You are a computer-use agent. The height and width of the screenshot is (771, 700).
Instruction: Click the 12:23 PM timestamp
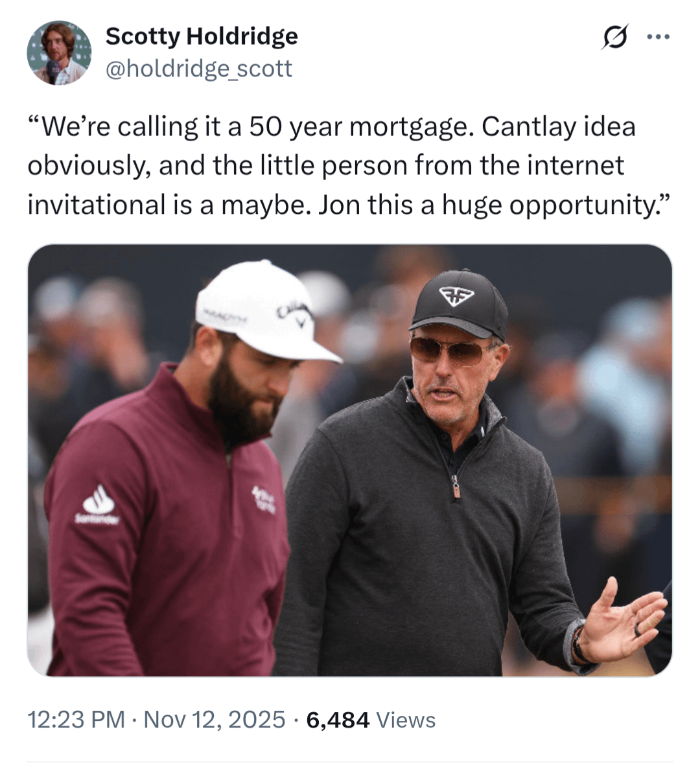76,719
